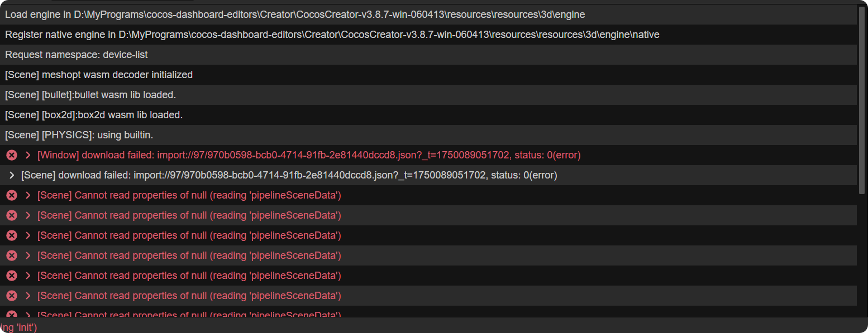Select the "Request namespace: device-list" log entry

coord(77,55)
